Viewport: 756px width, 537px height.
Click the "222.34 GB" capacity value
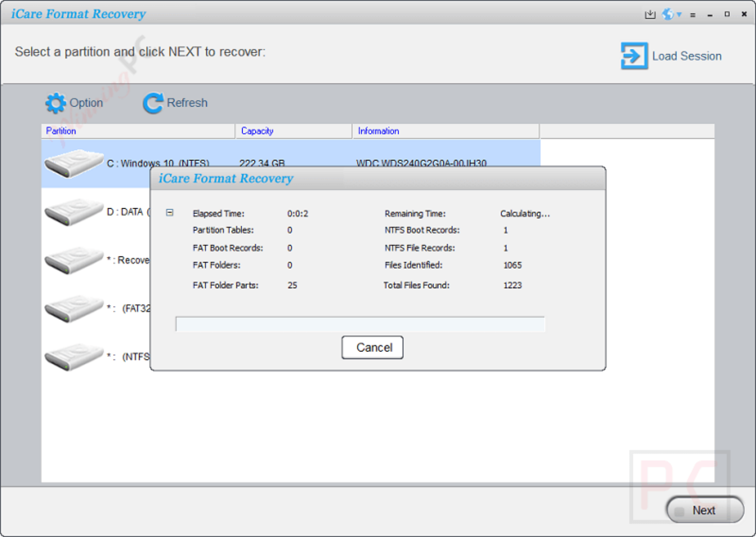(x=262, y=163)
